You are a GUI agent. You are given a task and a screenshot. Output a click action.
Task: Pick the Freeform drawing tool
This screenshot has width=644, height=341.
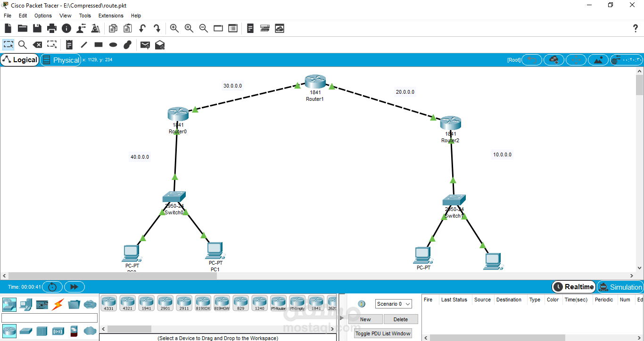(127, 45)
